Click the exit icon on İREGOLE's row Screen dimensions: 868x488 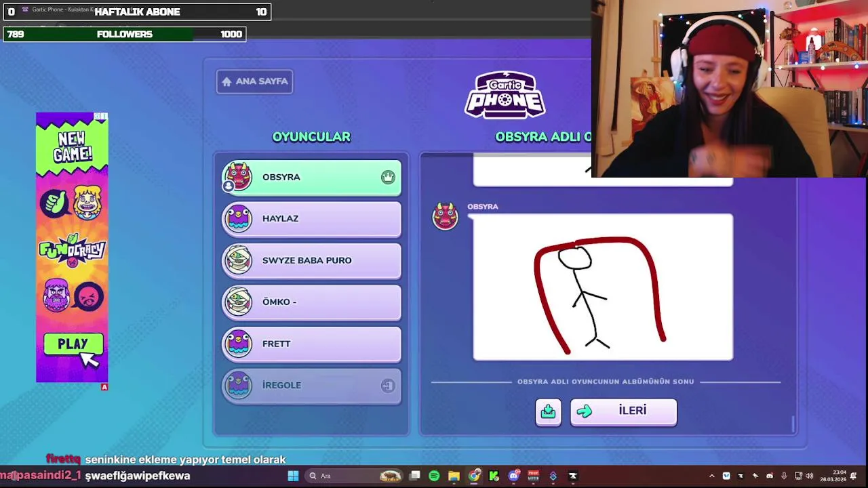[x=388, y=386]
